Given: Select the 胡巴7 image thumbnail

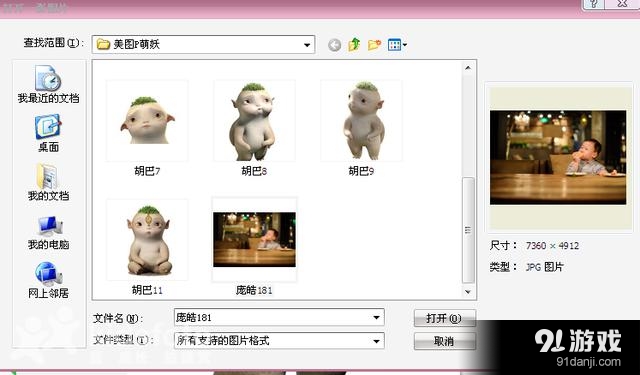Looking at the screenshot, I should click(147, 121).
